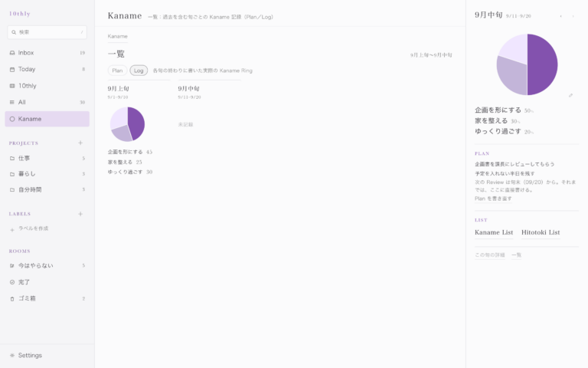This screenshot has width=588, height=368.
Task: Open the 10thly grid icon item
Action: (x=12, y=86)
